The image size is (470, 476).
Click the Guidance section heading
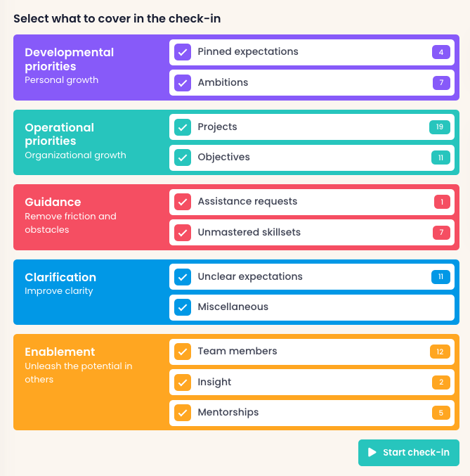pyautogui.click(x=53, y=202)
